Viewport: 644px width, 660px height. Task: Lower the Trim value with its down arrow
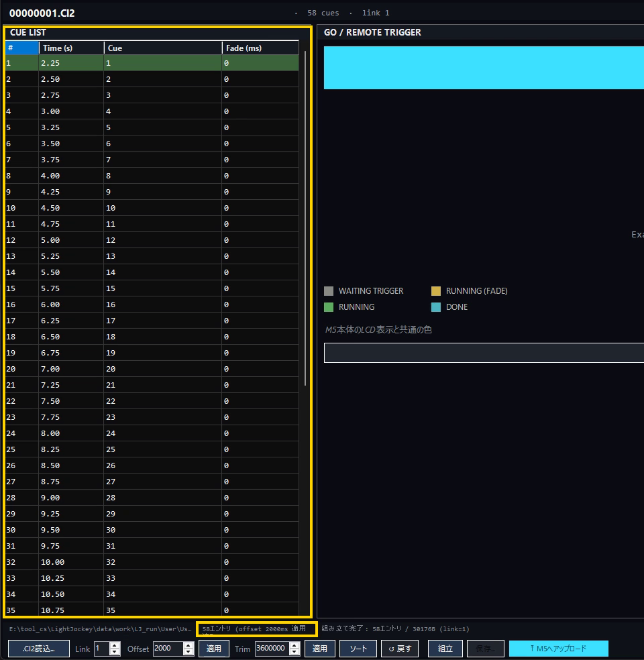(294, 651)
